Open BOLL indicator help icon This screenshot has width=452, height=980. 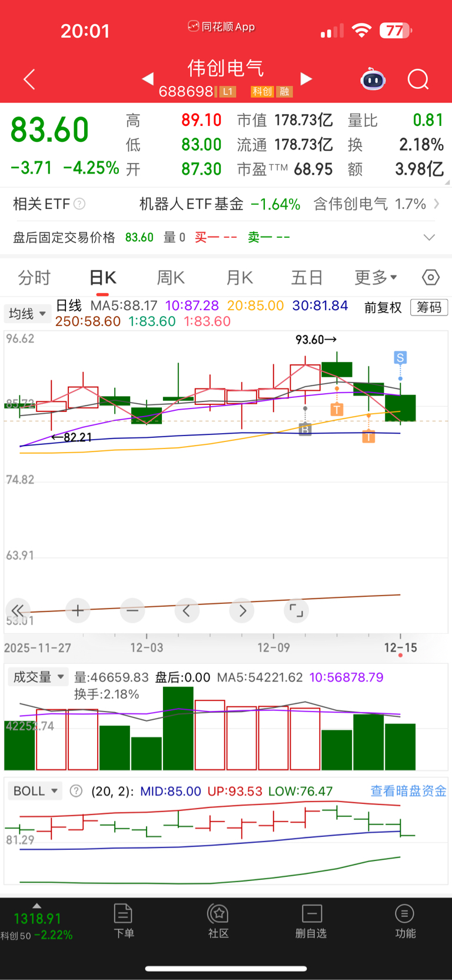tap(76, 790)
